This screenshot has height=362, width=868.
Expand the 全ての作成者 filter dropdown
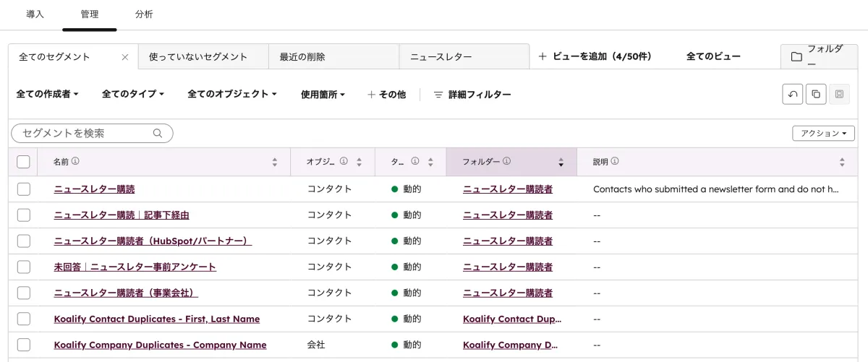point(47,95)
